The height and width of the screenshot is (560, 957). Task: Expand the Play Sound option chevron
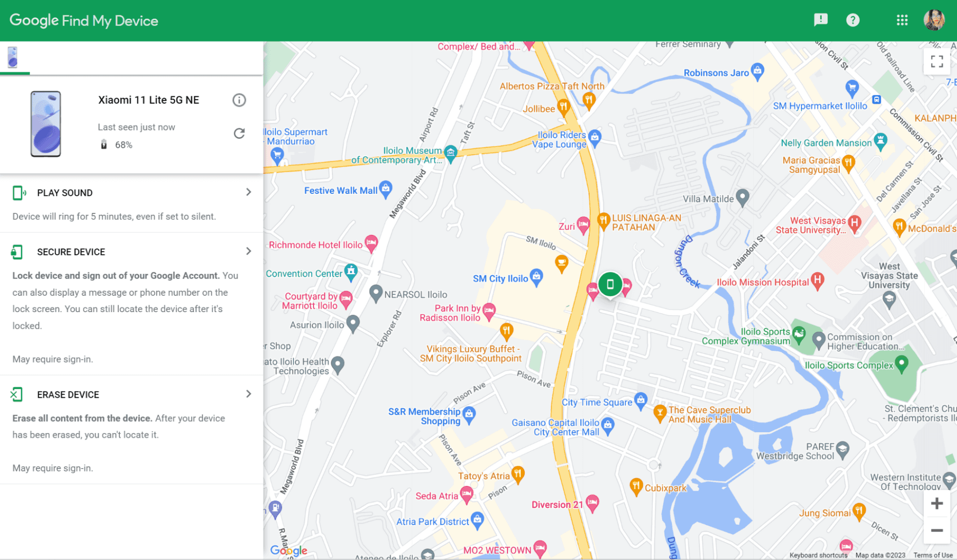click(x=248, y=192)
